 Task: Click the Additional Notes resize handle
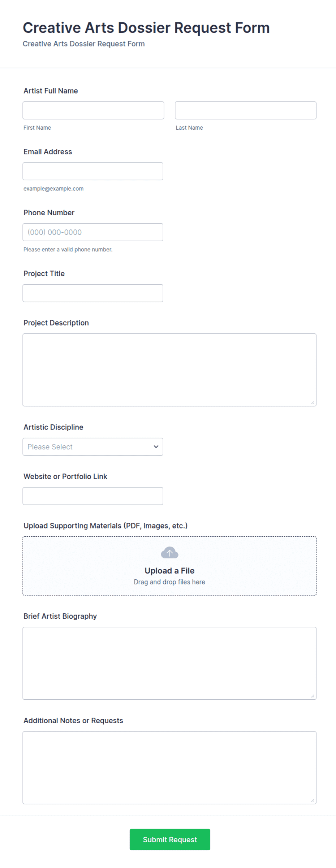tap(313, 800)
